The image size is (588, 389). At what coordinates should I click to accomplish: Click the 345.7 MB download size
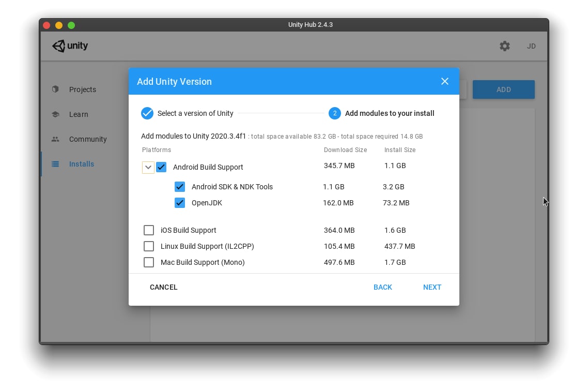(x=339, y=166)
